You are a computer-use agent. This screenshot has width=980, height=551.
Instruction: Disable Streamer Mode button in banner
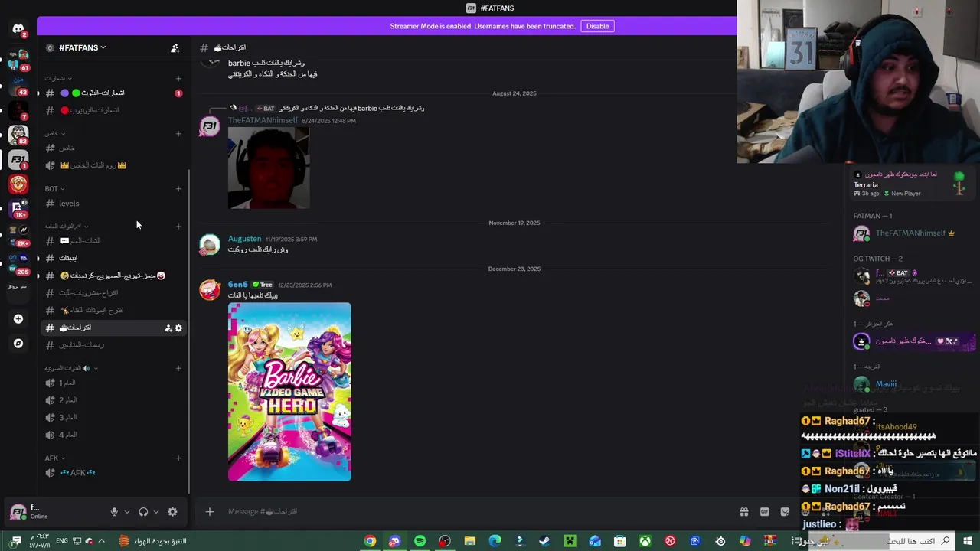coord(597,26)
